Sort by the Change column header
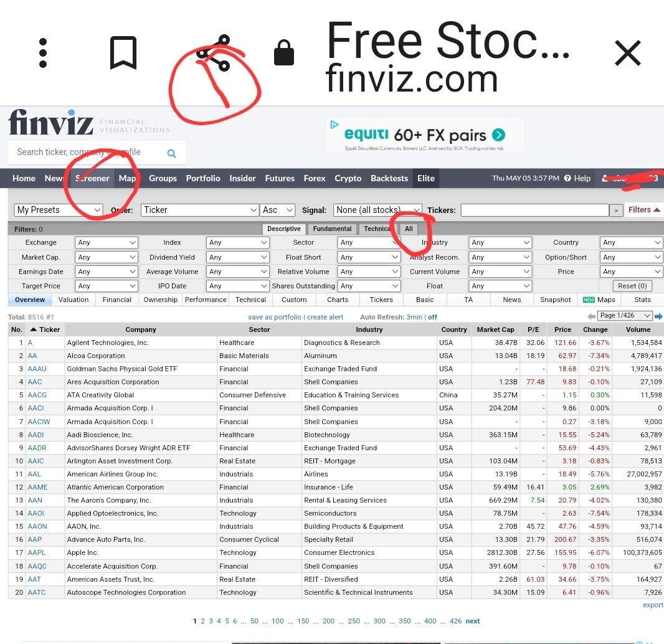 [595, 329]
